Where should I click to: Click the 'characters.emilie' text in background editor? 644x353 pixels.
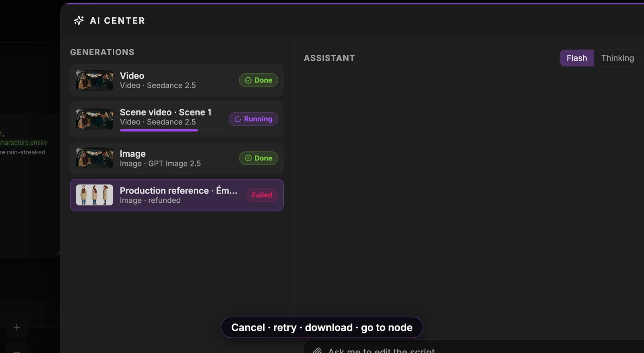click(x=23, y=143)
